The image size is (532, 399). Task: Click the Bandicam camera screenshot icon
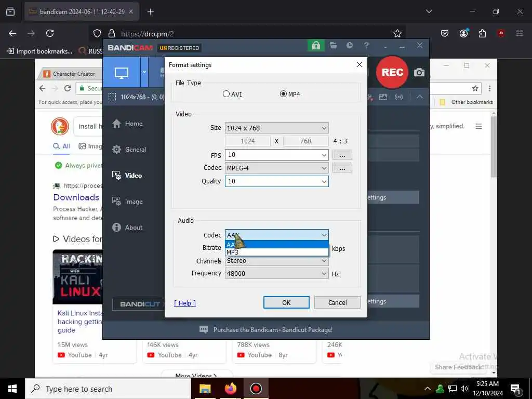(x=419, y=72)
